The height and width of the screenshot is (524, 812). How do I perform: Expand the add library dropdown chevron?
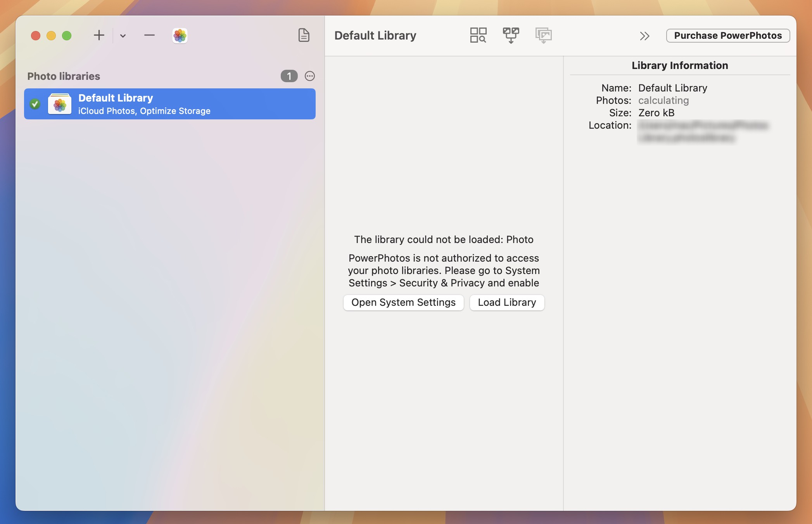click(x=123, y=36)
